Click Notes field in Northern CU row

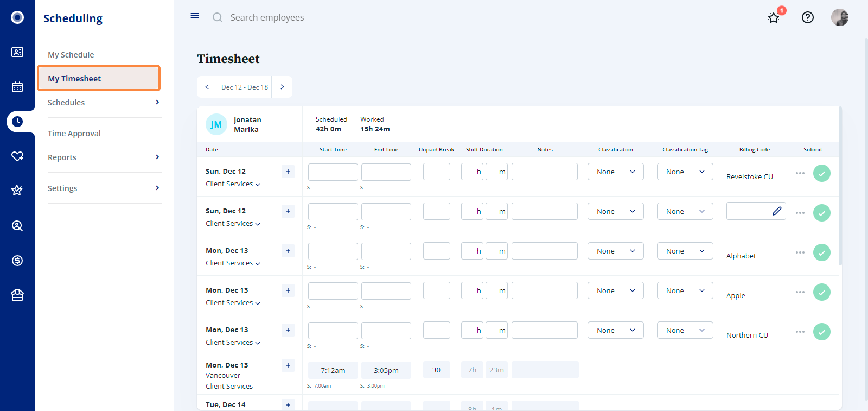point(544,330)
